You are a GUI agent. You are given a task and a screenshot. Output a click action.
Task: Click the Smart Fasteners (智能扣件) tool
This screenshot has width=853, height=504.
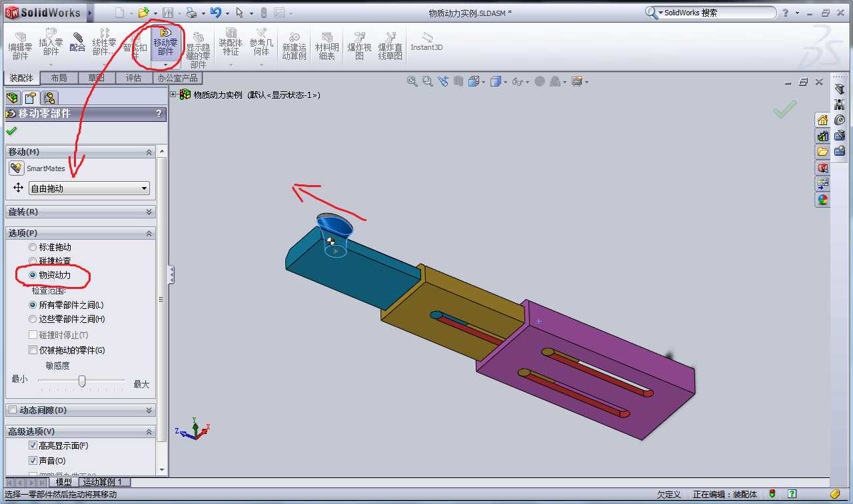coord(135,44)
